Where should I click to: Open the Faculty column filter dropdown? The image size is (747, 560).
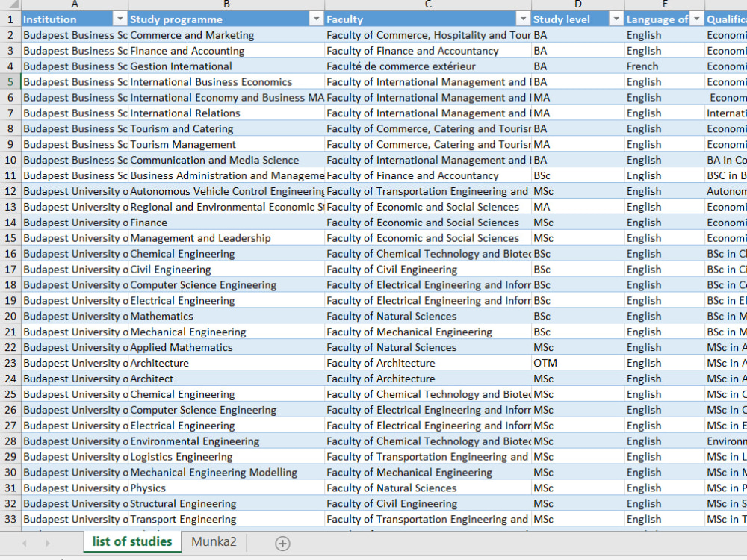[x=523, y=19]
